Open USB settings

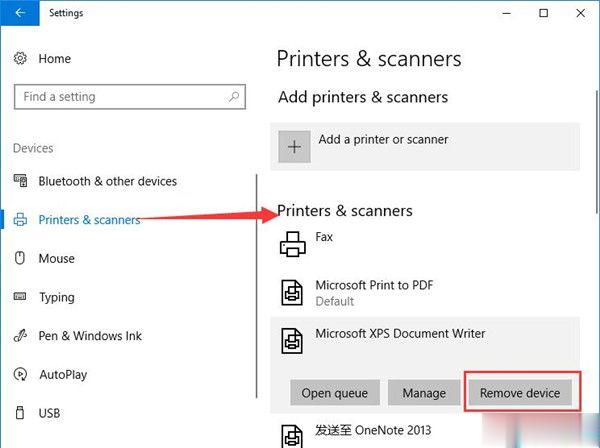coord(49,413)
